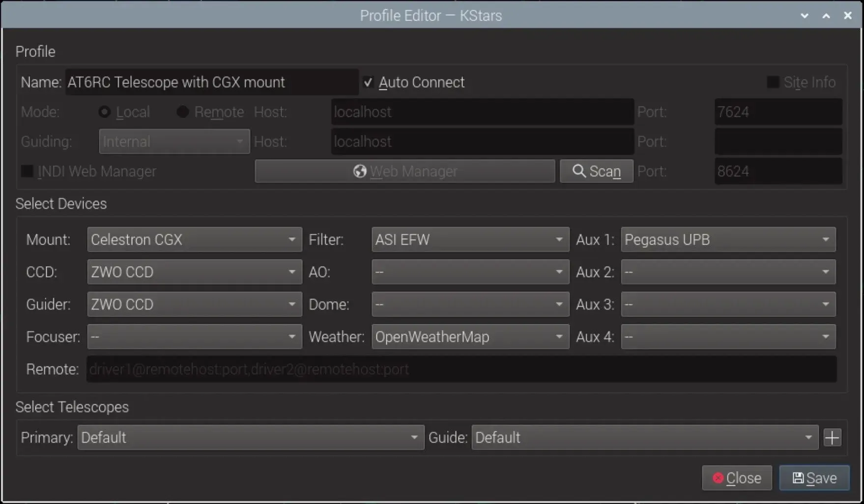This screenshot has height=504, width=864.
Task: Expand the Filter dropdown showing ASI EFW
Action: tap(470, 240)
